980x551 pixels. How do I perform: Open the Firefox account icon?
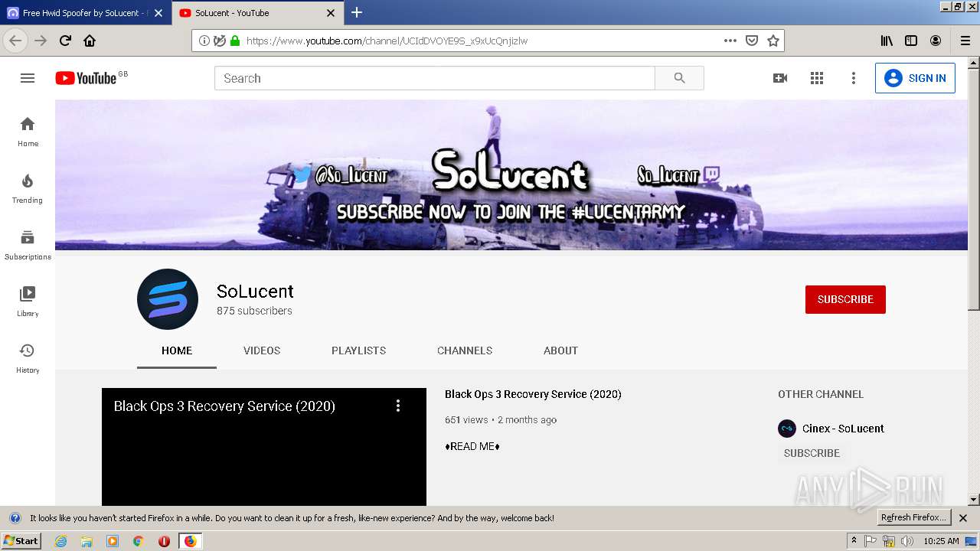(936, 41)
